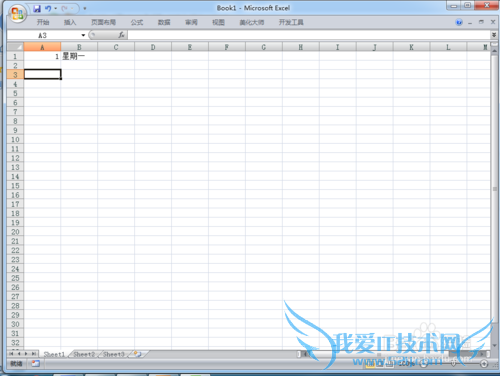The image size is (500, 376).
Task: Open the 公式 ribbon tab
Action: (x=137, y=22)
